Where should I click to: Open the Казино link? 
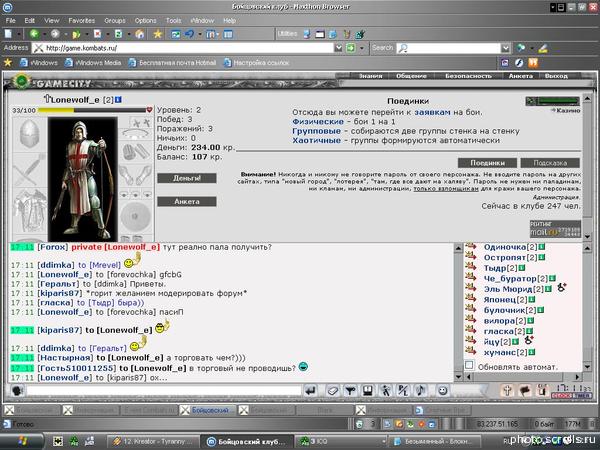click(x=568, y=110)
